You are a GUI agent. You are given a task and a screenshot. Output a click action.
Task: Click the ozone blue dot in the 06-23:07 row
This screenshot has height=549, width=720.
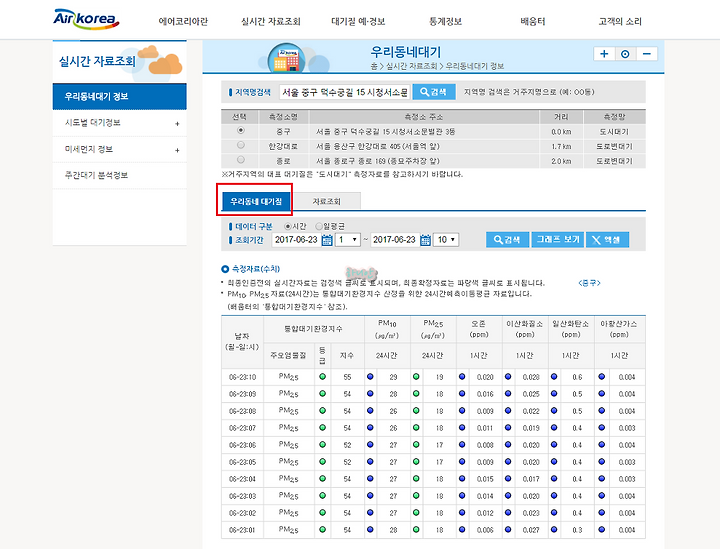click(462, 428)
